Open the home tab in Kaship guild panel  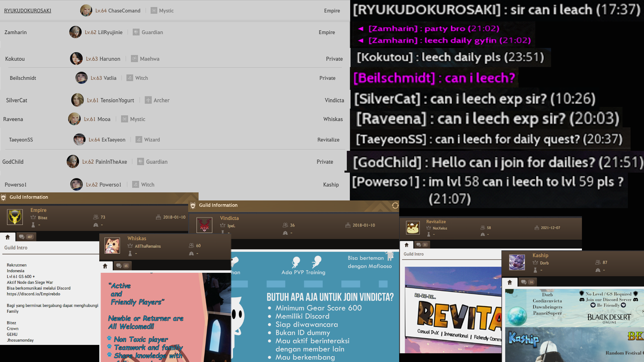click(x=510, y=282)
